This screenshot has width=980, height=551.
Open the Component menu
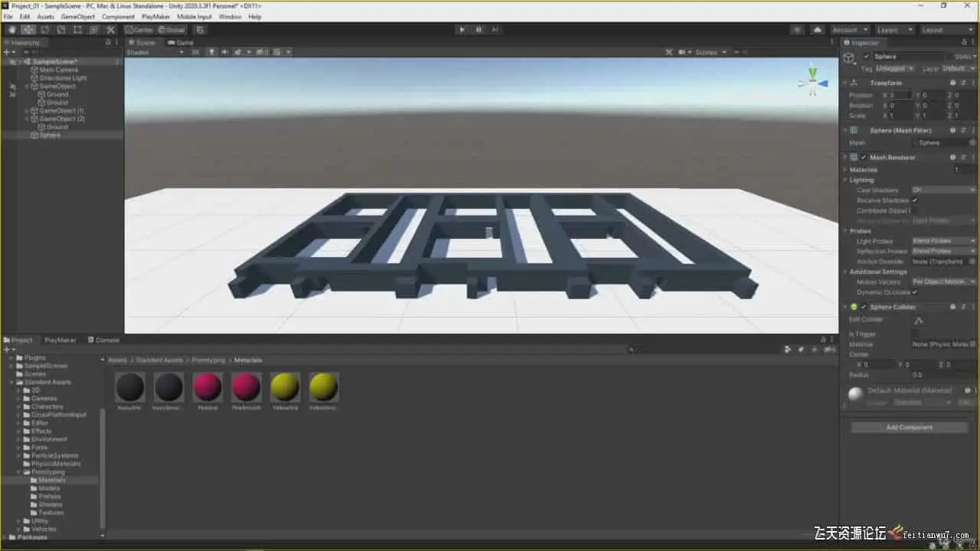coord(118,16)
